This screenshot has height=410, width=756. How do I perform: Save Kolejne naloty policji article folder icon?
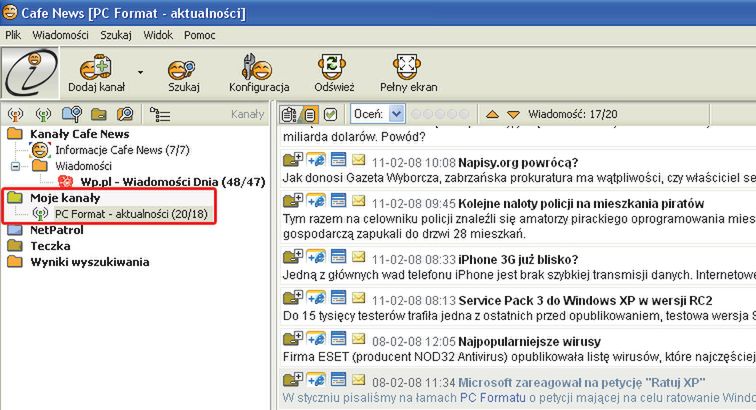click(293, 200)
